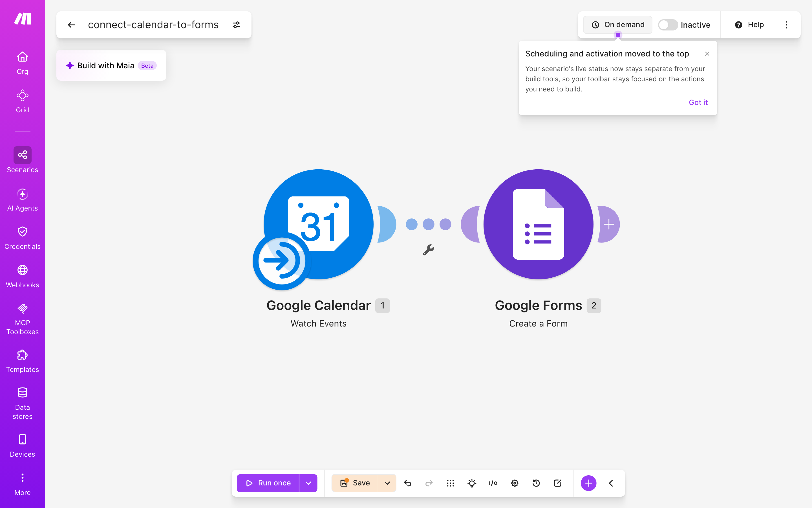Screen dimensions: 812x508
Task: Select the Google Forms module
Action: coord(538,224)
